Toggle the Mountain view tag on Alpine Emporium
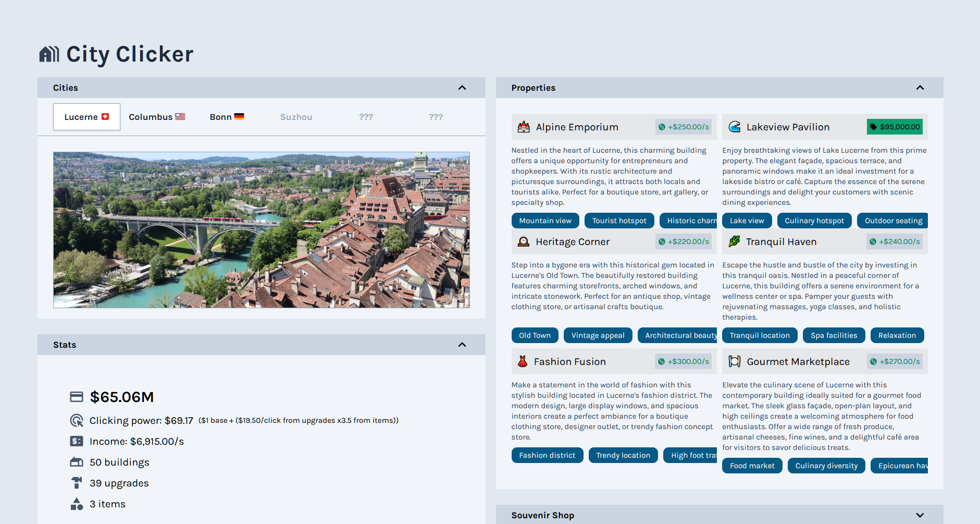Image resolution: width=980 pixels, height=524 pixels. point(545,220)
